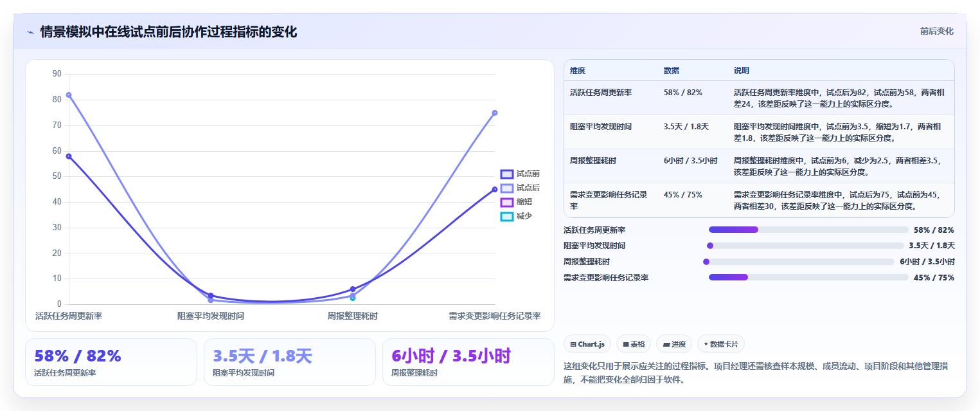Click the 试点后 data point at 82
The image size is (980, 411).
click(69, 95)
